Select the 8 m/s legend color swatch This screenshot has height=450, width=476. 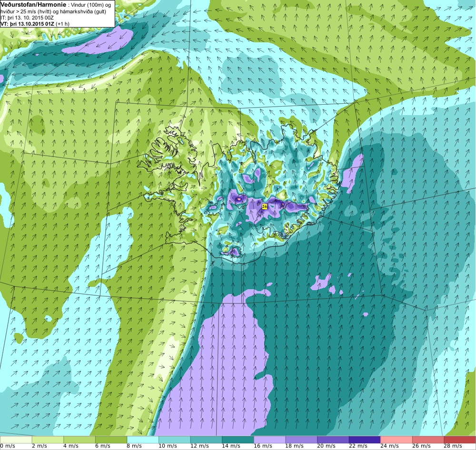pyautogui.click(x=143, y=440)
